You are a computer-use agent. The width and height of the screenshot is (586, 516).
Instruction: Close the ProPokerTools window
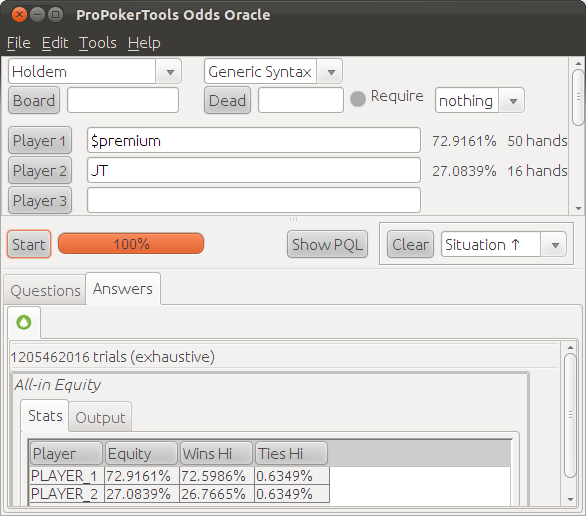pos(19,15)
